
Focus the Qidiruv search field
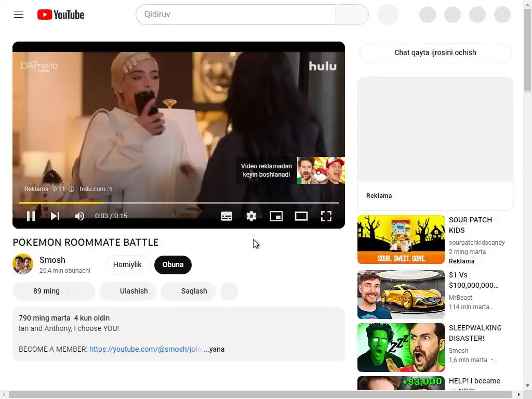[236, 14]
